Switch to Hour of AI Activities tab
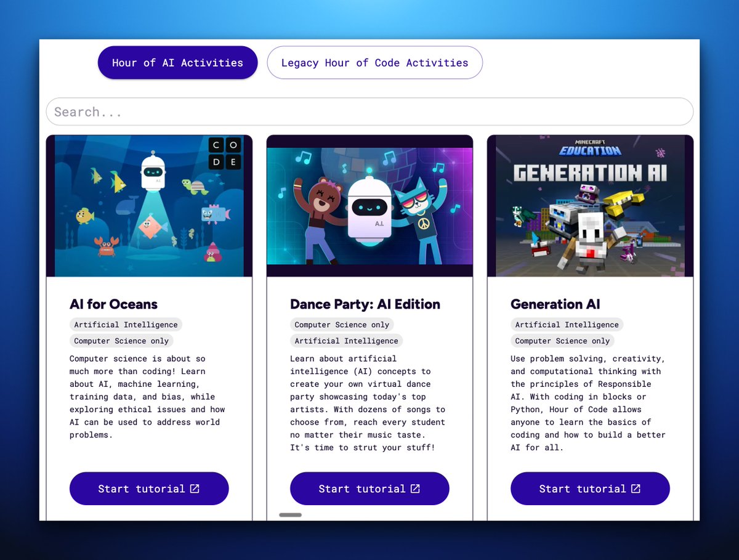The image size is (739, 560). [x=177, y=62]
